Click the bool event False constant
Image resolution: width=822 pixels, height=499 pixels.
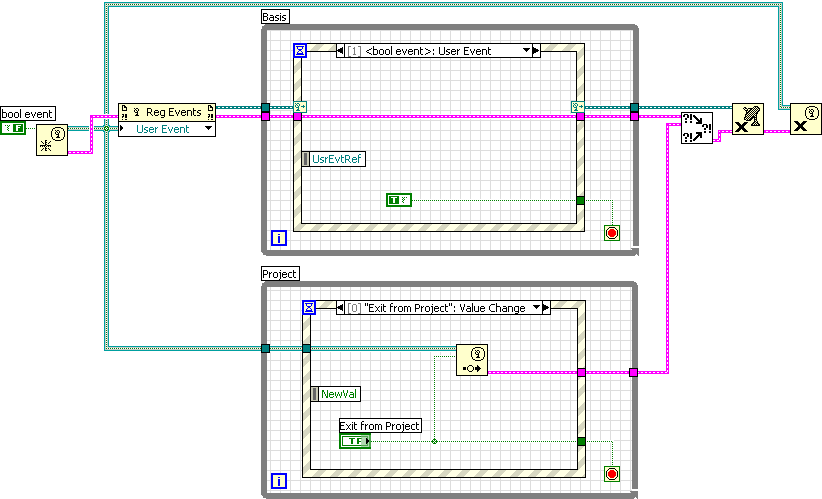pyautogui.click(x=13, y=127)
